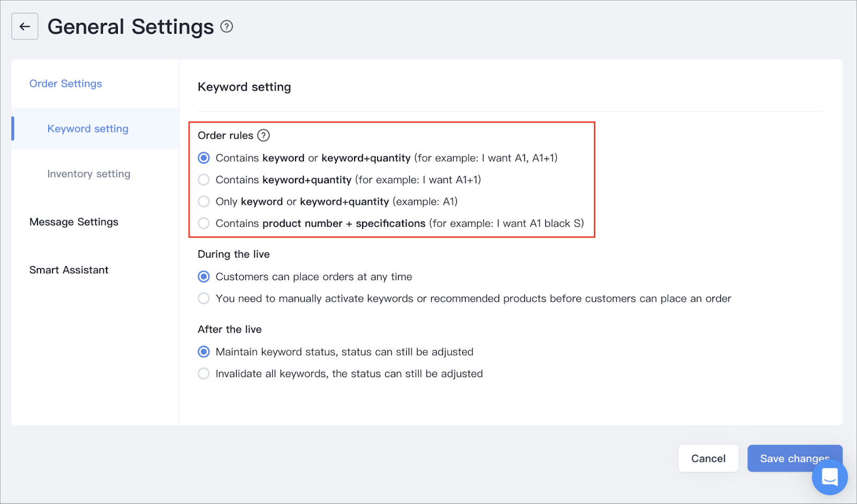Open the Inventory setting page

88,174
